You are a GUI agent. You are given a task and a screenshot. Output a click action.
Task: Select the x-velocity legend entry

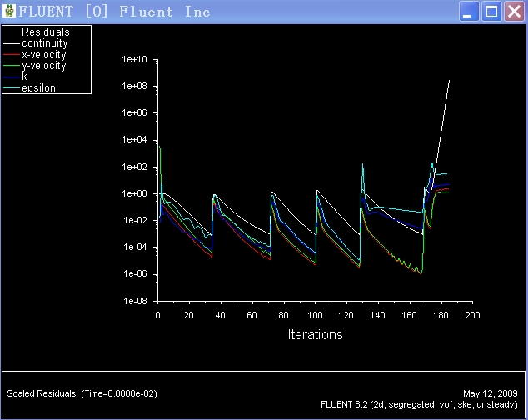click(x=44, y=55)
